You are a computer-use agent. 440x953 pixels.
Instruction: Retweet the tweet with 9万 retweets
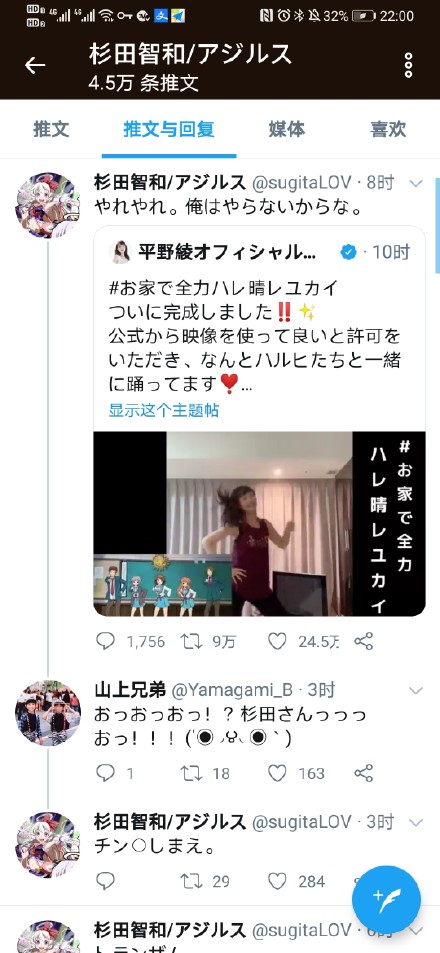click(192, 641)
